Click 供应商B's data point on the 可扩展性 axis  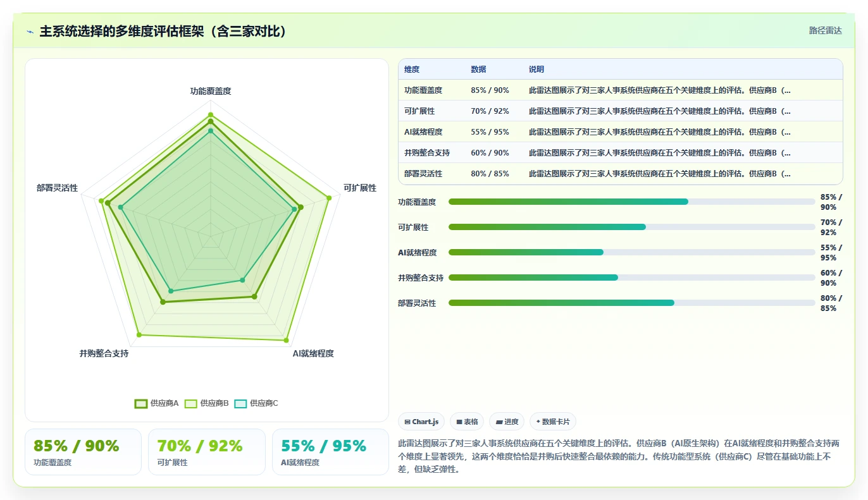point(329,198)
